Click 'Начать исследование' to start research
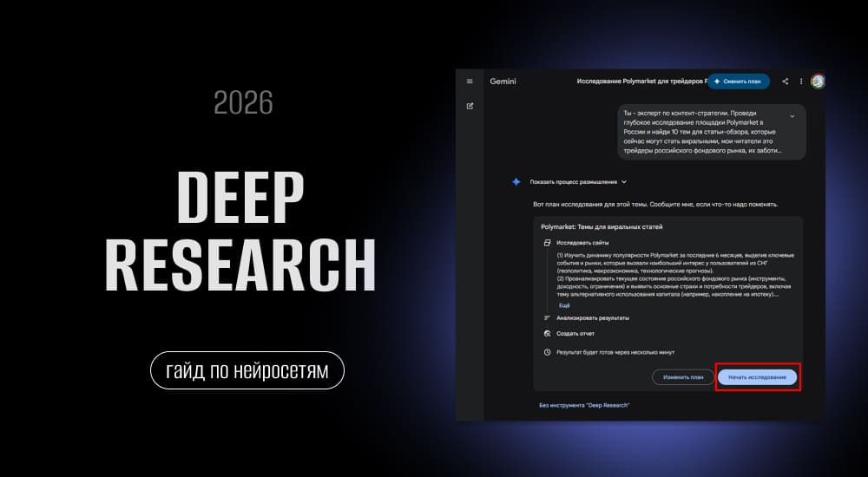 (757, 376)
